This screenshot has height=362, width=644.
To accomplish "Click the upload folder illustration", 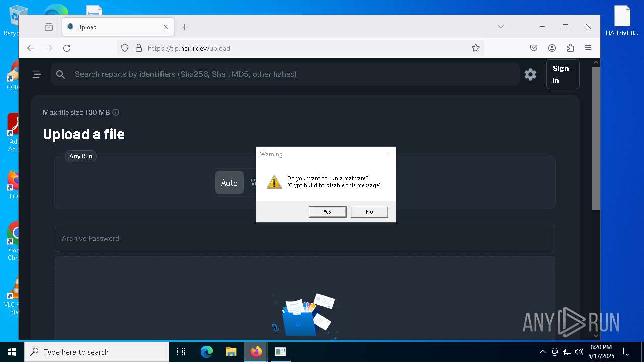I will [x=304, y=315].
